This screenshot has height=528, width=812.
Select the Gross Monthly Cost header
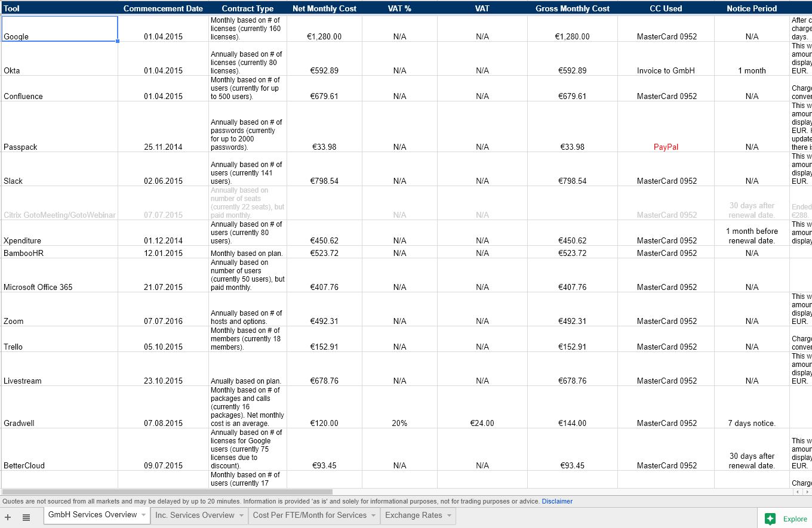tap(573, 8)
